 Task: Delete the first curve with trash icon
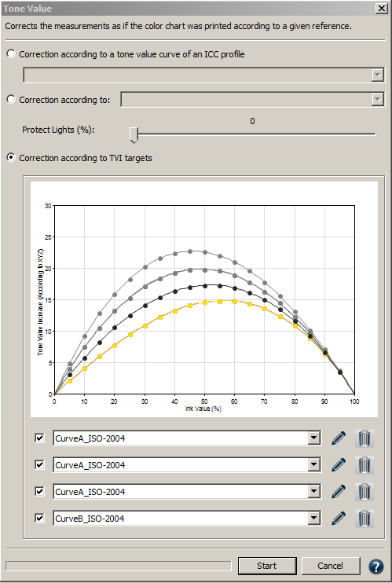pyautogui.click(x=364, y=438)
